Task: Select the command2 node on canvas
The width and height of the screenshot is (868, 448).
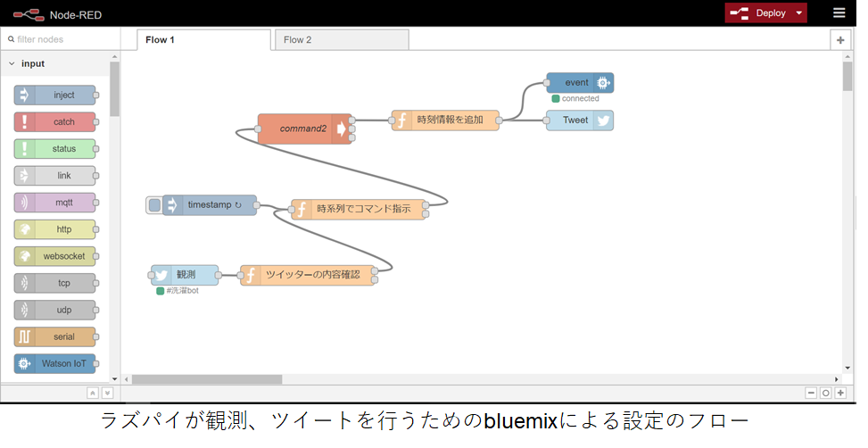Action: [304, 129]
